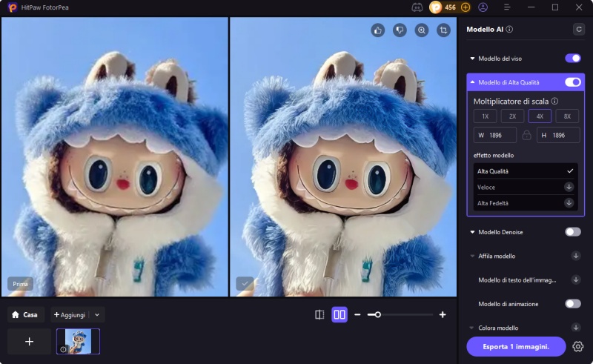This screenshot has width=593, height=364.
Task: Choose Alta Fedeltà model effect
Action: 526,203
